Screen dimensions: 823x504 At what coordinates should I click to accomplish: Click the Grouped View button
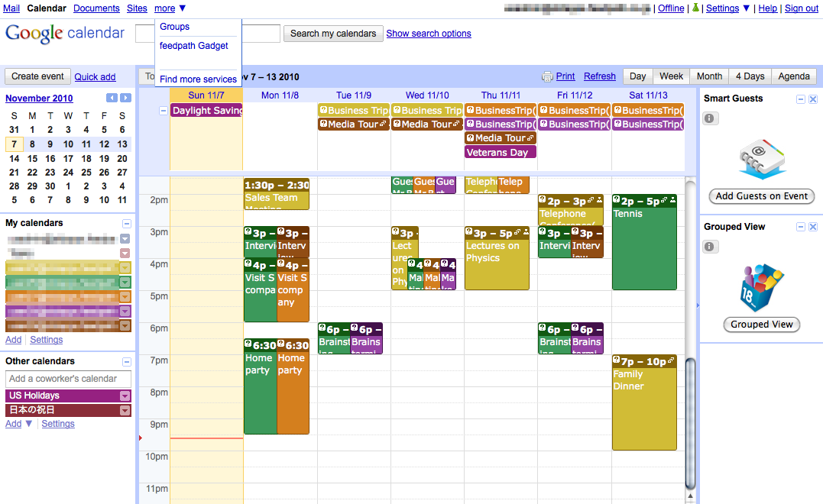(762, 325)
